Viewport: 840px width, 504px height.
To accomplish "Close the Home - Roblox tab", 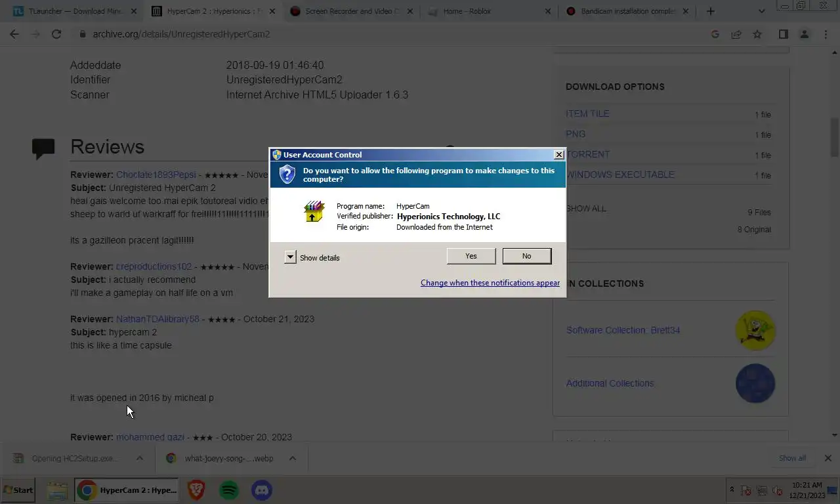I will (548, 11).
